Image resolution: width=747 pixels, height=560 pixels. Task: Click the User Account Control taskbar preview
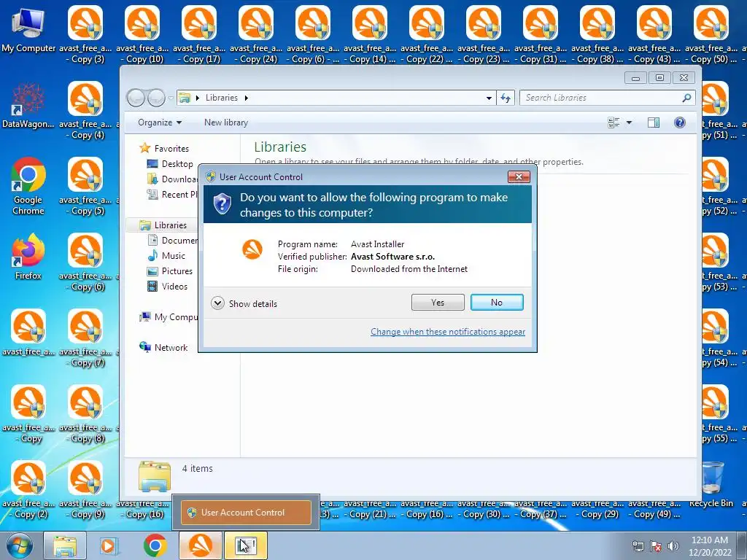(x=246, y=513)
